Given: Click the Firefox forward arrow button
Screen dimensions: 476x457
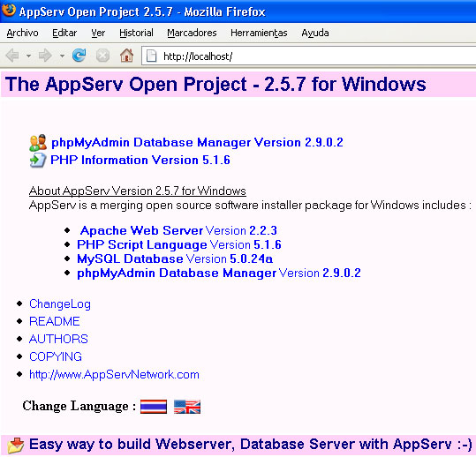Looking at the screenshot, I should [45, 56].
